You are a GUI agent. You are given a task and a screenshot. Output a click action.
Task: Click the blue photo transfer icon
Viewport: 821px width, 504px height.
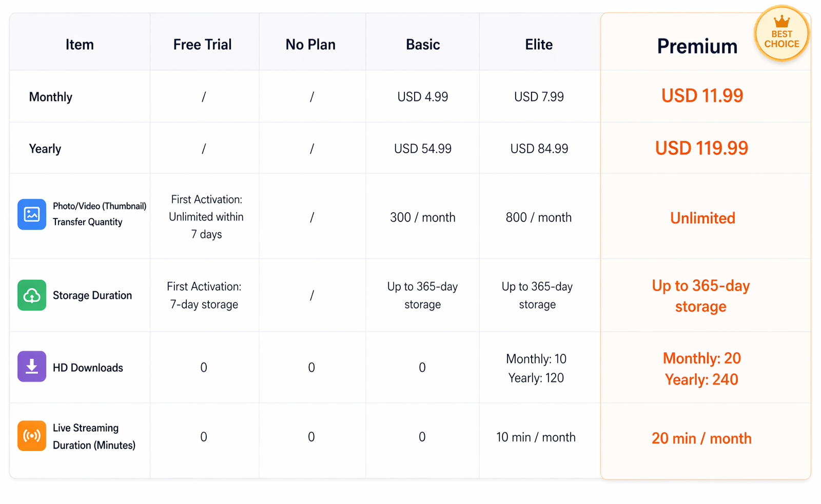[x=32, y=214]
